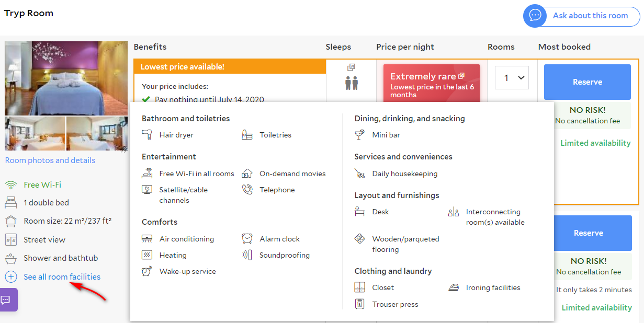Click the Clothing and laundry heading

(x=393, y=271)
